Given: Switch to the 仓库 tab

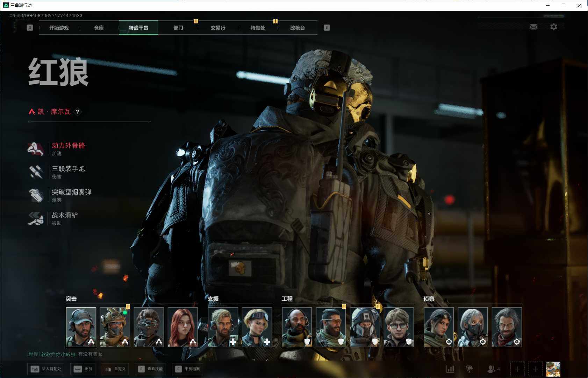Looking at the screenshot, I should [99, 28].
